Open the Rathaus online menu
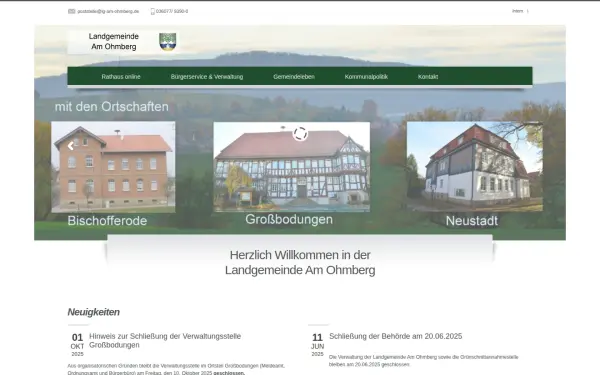 (x=121, y=77)
